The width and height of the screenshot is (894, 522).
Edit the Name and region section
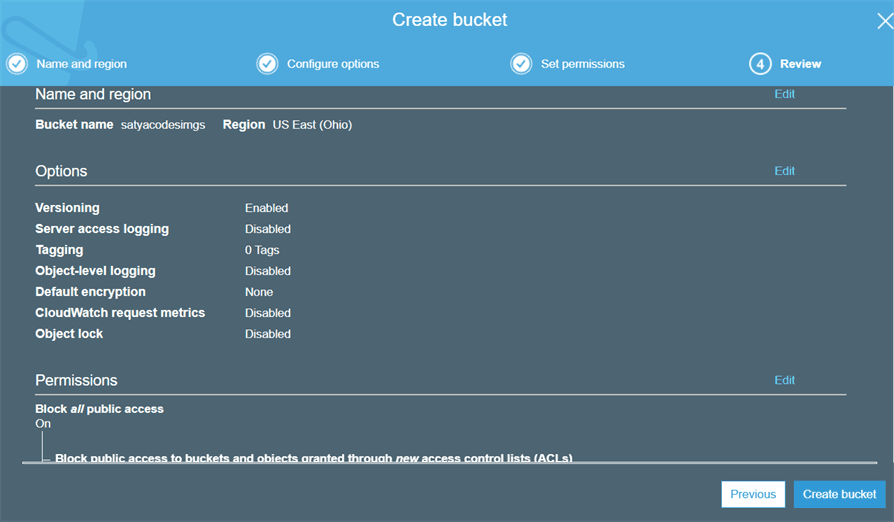pos(784,94)
